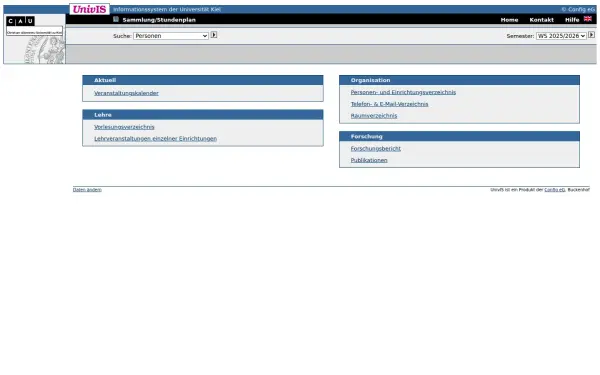Open the Semester dropdown WS 2025/2026
This screenshot has height=375, width=600.
click(x=561, y=36)
